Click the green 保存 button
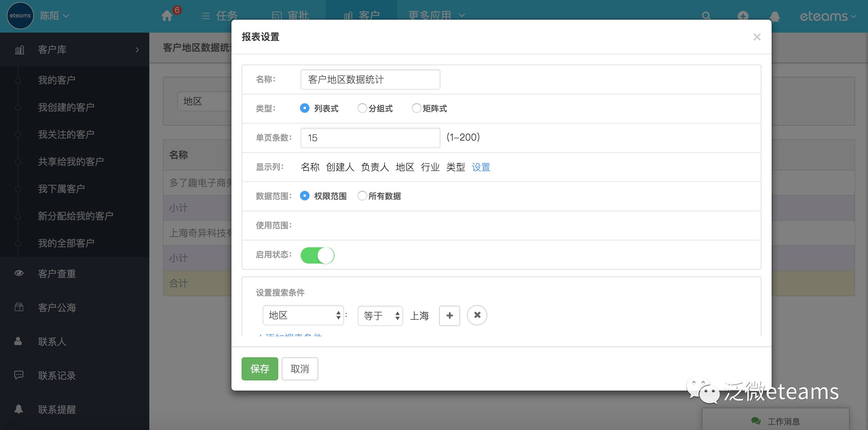The height and width of the screenshot is (430, 868). pyautogui.click(x=260, y=369)
